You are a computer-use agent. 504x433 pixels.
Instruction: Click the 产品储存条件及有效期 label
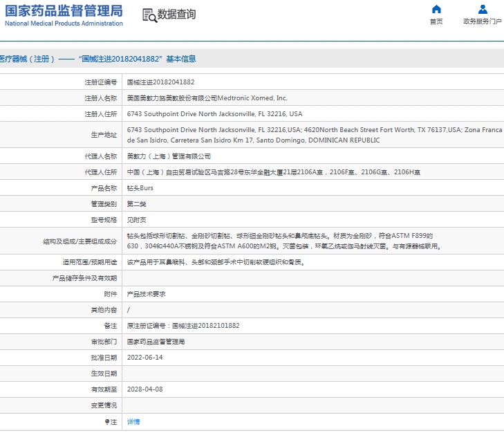(x=85, y=278)
